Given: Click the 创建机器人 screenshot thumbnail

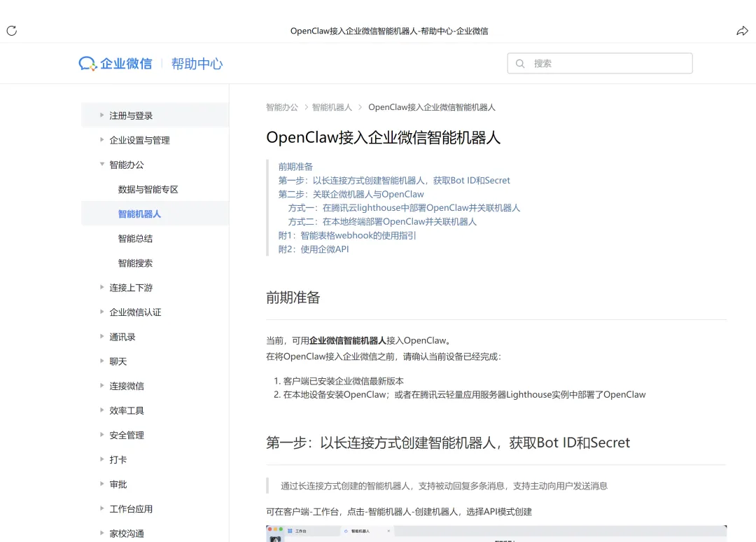Looking at the screenshot, I should [x=496, y=534].
